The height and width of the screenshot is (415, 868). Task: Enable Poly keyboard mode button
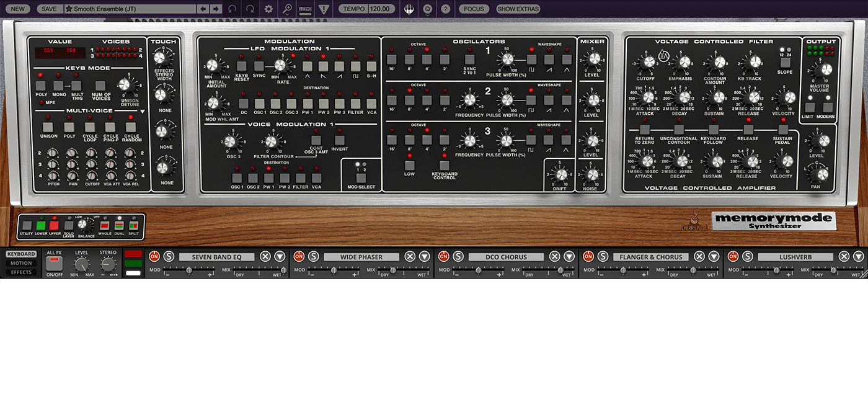[41, 86]
